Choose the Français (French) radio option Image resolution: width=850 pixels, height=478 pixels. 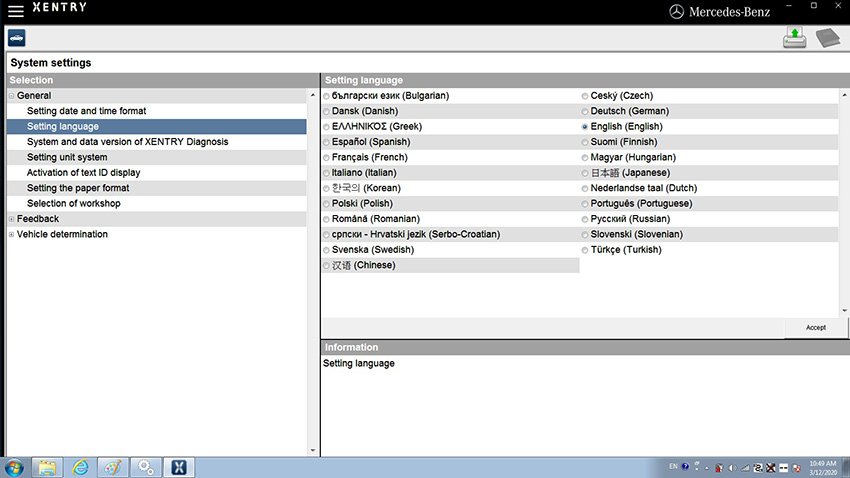(x=326, y=158)
